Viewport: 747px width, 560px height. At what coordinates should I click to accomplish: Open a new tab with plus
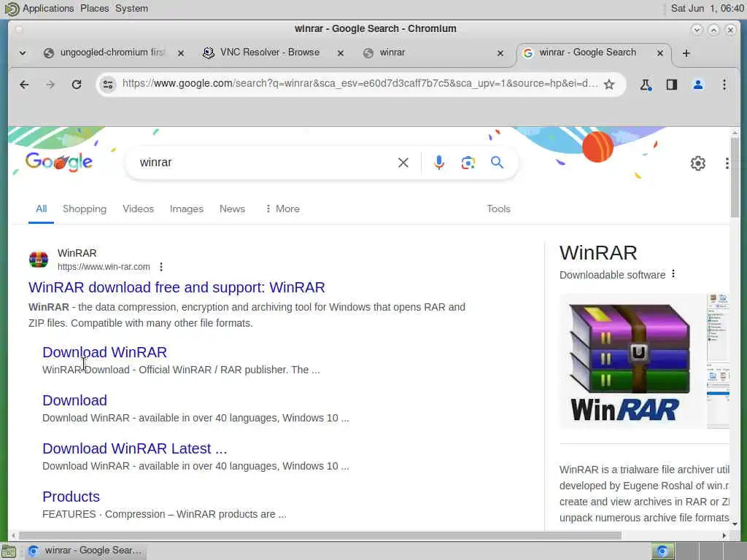tap(686, 52)
